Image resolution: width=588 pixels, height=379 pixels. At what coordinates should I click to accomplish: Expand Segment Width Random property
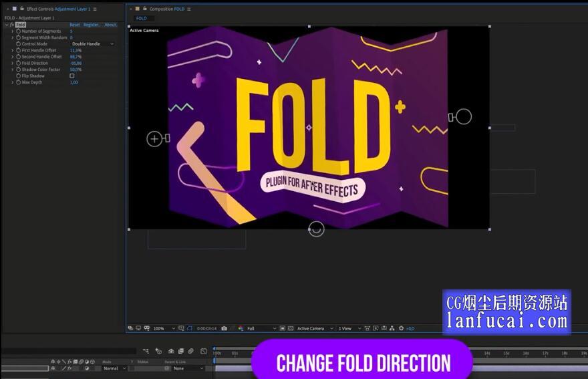[13, 37]
